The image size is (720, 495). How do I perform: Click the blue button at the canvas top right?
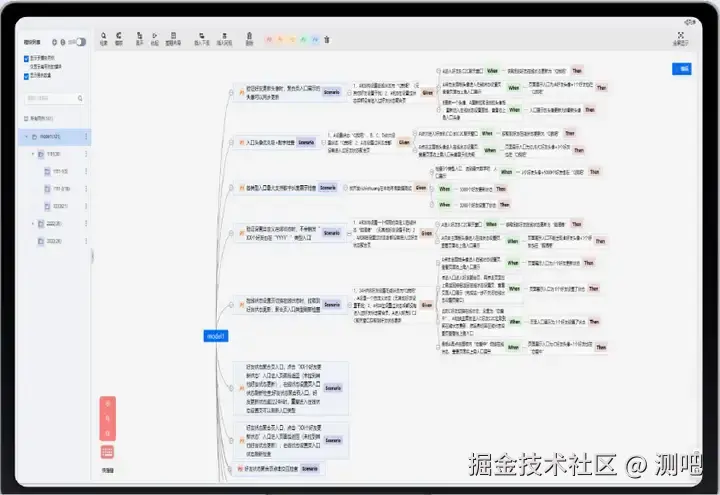[682, 69]
